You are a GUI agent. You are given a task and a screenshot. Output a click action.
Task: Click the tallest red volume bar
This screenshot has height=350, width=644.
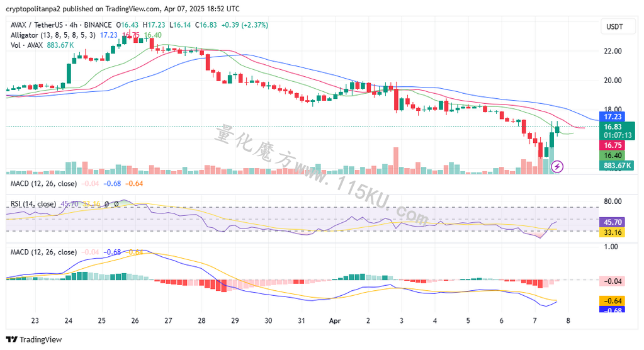click(x=396, y=161)
